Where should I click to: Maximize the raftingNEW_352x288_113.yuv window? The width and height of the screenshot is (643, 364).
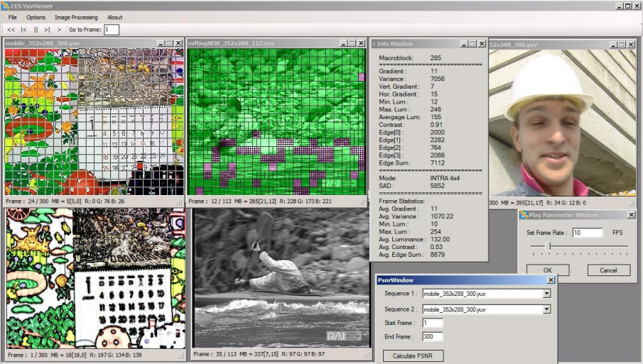pyautogui.click(x=352, y=43)
